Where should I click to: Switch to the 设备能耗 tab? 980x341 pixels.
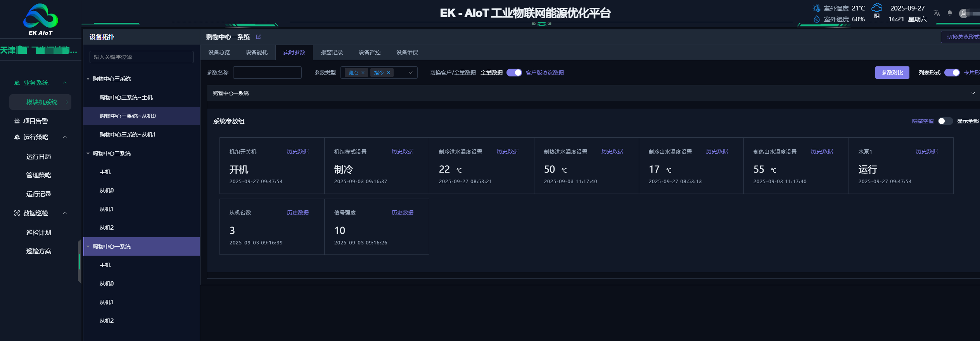point(256,52)
